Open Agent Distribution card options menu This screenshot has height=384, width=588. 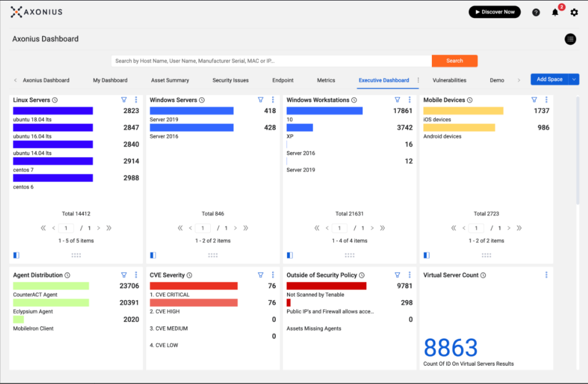point(136,275)
